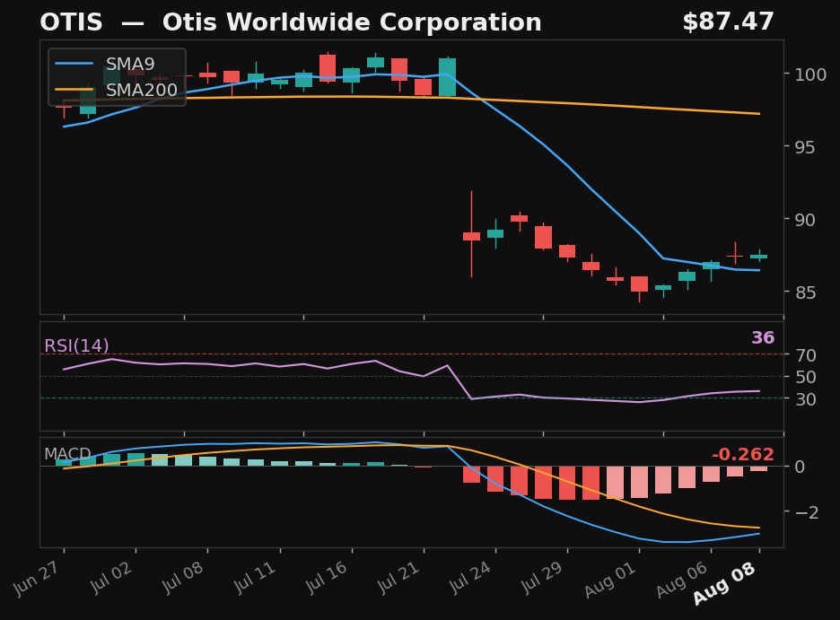The image size is (840, 620).
Task: Click the Jul 21 date label
Action: (399, 577)
